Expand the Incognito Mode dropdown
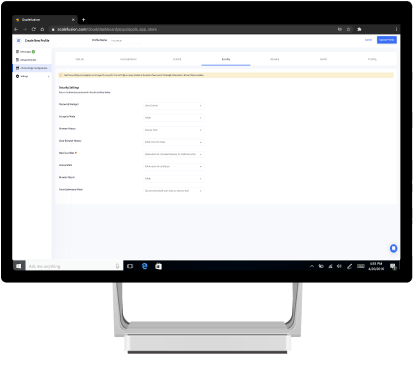The width and height of the screenshot is (414, 365). 174,118
